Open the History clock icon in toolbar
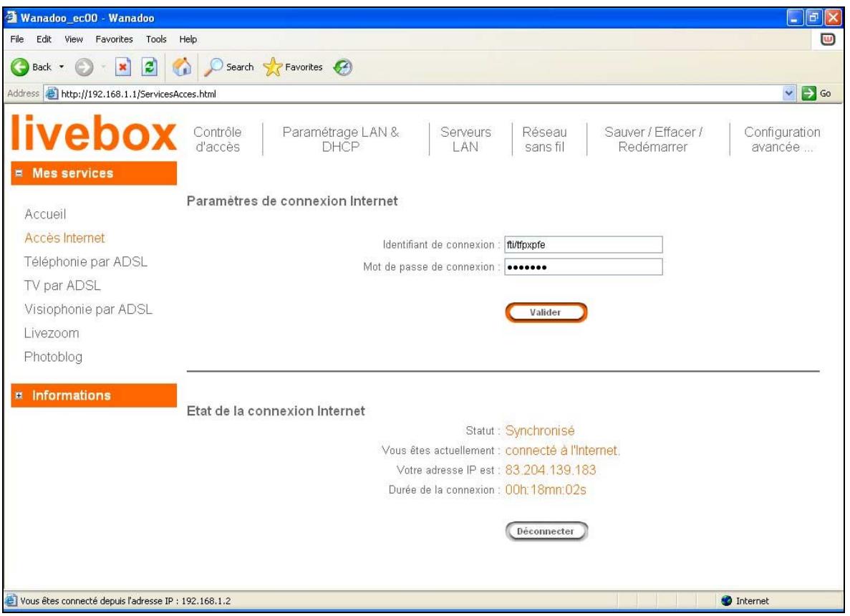Screen dimensions: 850x616 click(342, 67)
